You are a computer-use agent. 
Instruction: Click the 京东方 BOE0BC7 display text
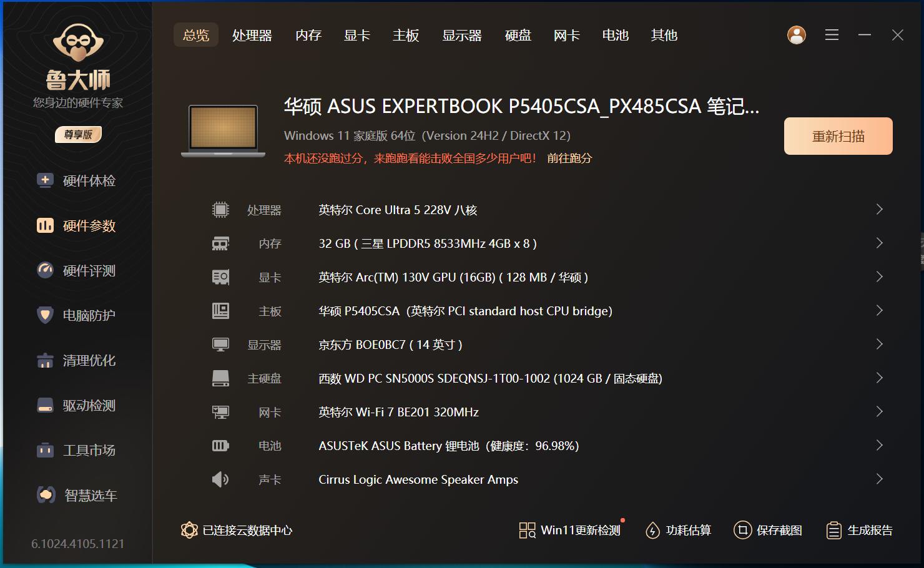(x=390, y=345)
